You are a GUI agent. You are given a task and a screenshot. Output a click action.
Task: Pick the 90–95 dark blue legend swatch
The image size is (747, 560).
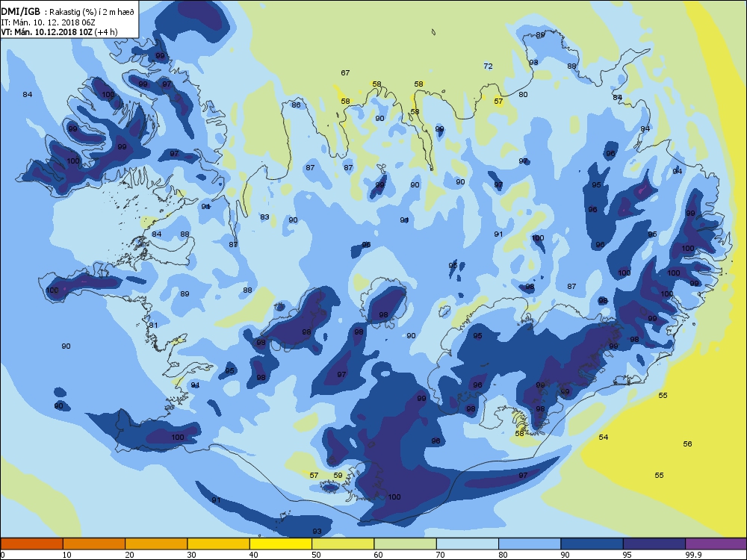pyautogui.click(x=592, y=544)
